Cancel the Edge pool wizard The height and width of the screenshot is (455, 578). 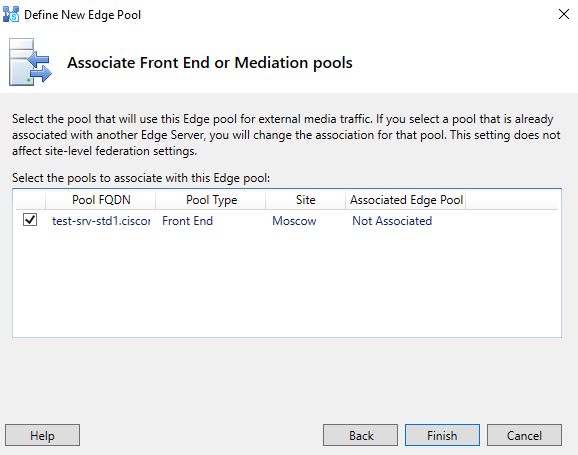[x=525, y=435]
